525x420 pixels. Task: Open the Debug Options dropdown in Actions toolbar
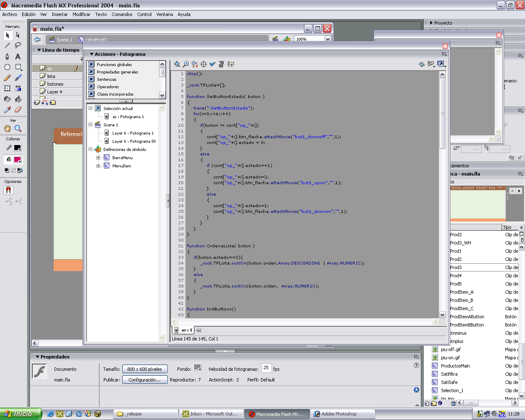tap(431, 64)
